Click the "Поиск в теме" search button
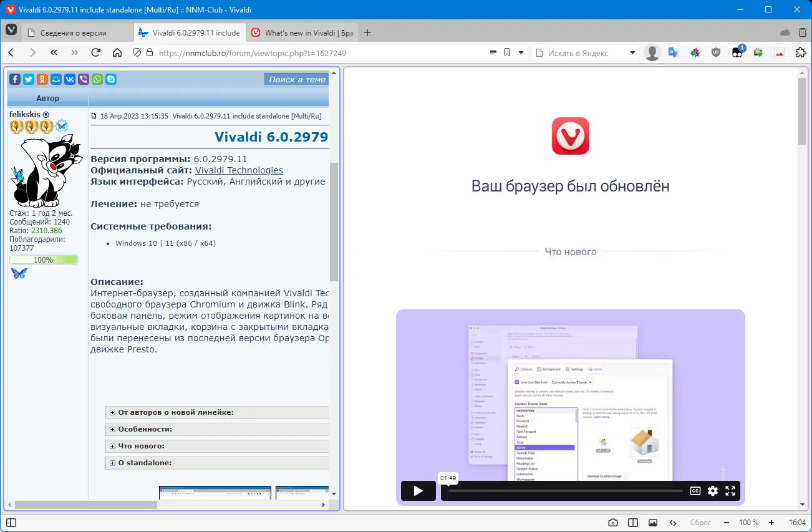This screenshot has height=532, width=812. (x=297, y=79)
